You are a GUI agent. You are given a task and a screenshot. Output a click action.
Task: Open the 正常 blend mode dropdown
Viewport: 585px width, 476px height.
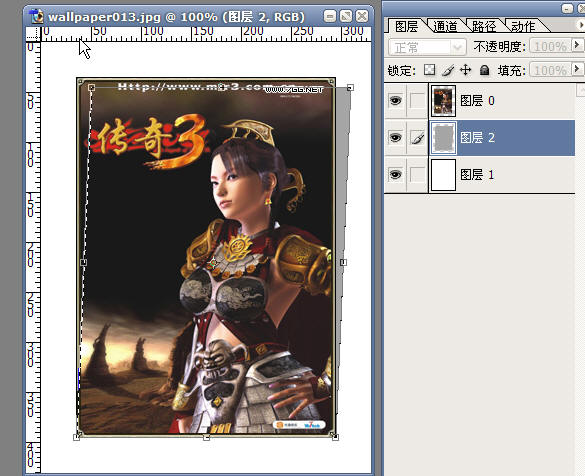coord(428,47)
